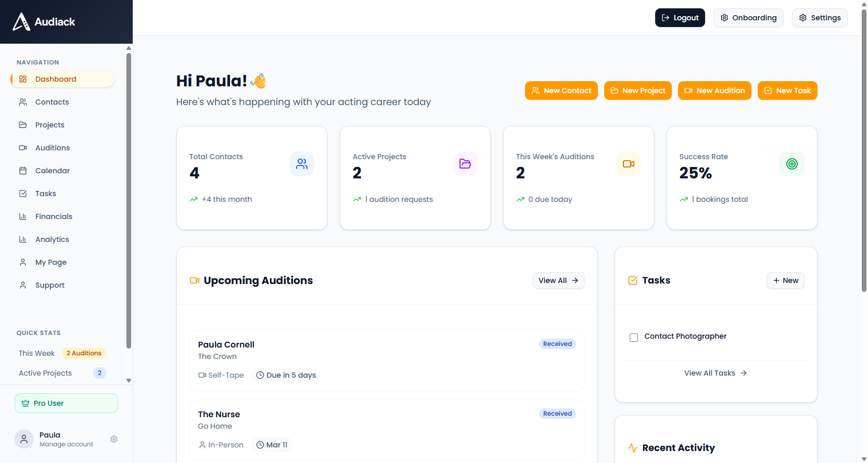Navigate to Tasks in the sidebar
The image size is (868, 463).
[x=62, y=194]
